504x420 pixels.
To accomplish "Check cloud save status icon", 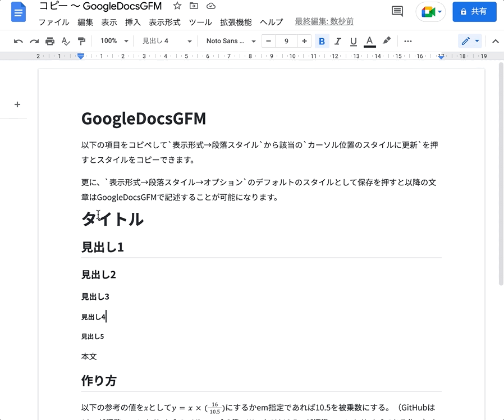I will tap(211, 6).
